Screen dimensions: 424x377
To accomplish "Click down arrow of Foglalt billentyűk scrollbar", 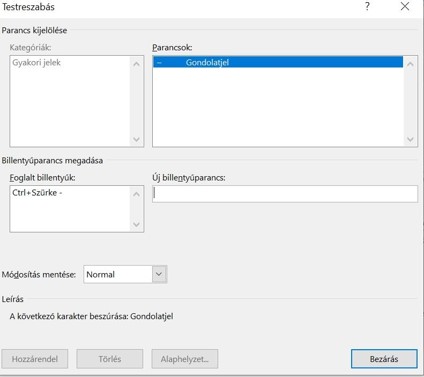I will 136,224.
